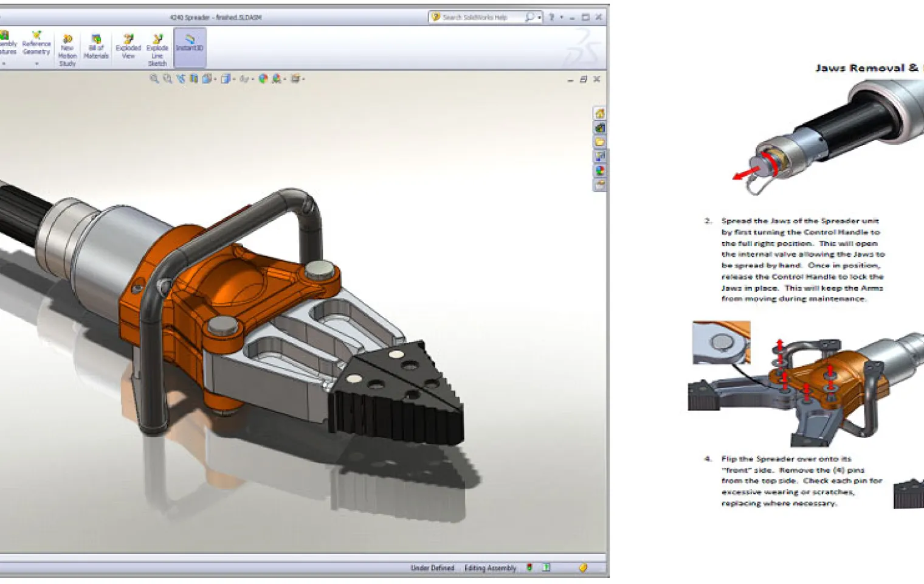Expand the search options dropdown arrow
The image size is (924, 584).
pos(539,18)
